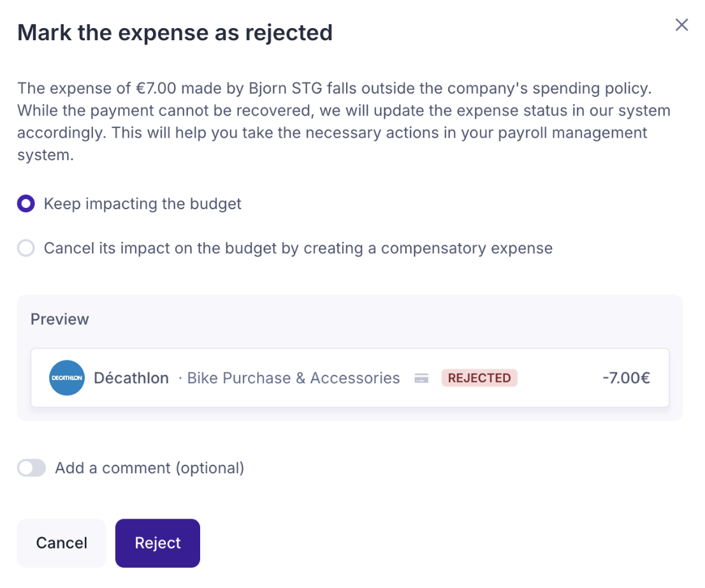The width and height of the screenshot is (705, 588).
Task: Enable the Add a comment toggle
Action: (x=32, y=468)
